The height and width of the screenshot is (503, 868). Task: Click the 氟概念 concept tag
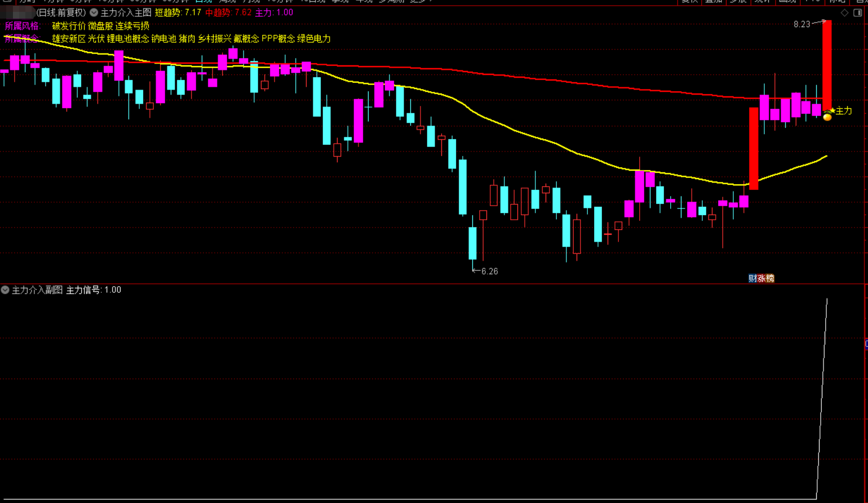tap(246, 39)
